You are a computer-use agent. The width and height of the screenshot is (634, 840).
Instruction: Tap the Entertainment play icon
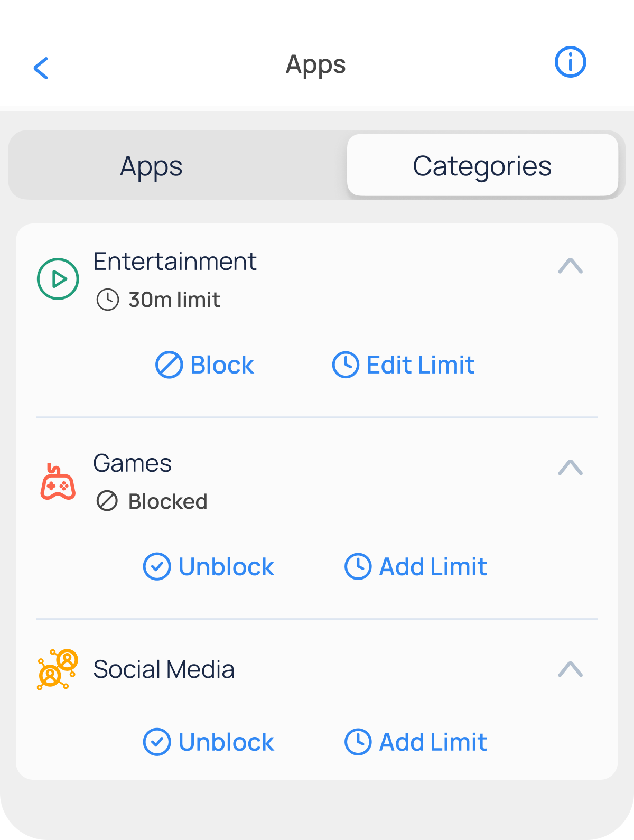tap(58, 279)
